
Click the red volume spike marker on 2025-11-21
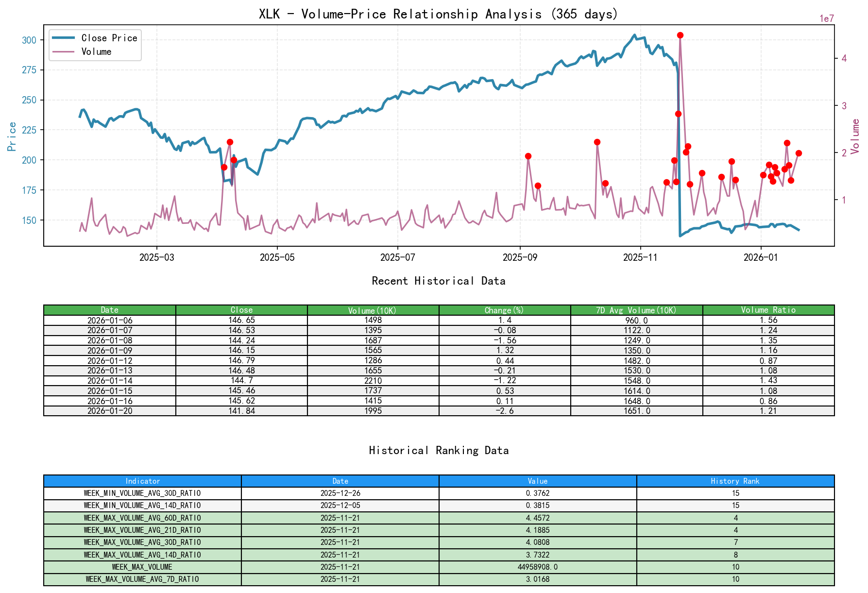(x=680, y=34)
